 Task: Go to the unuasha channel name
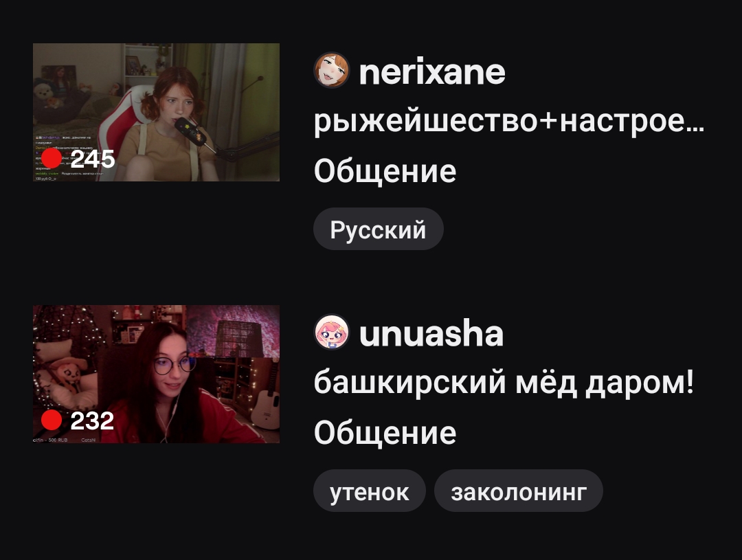point(431,333)
